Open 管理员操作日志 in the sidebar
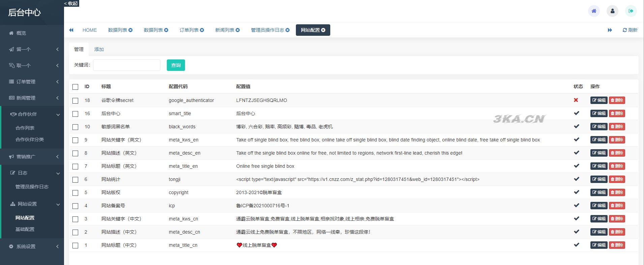 point(32,187)
